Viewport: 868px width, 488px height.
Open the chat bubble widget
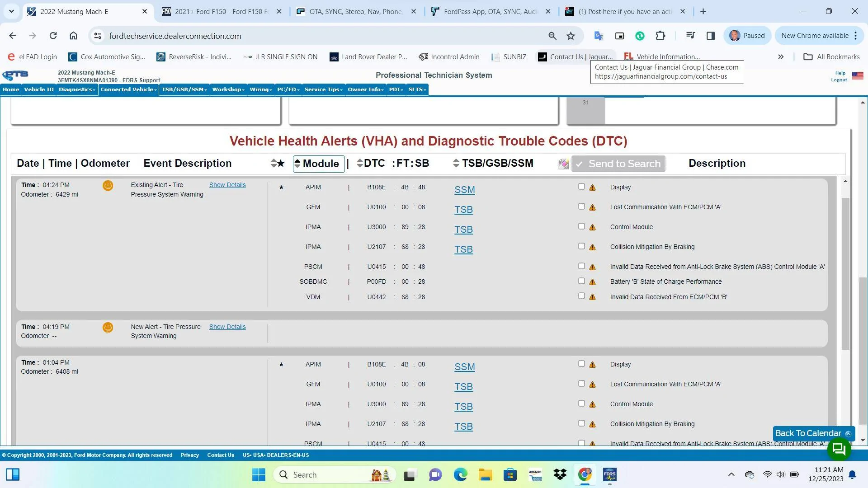[x=839, y=449]
